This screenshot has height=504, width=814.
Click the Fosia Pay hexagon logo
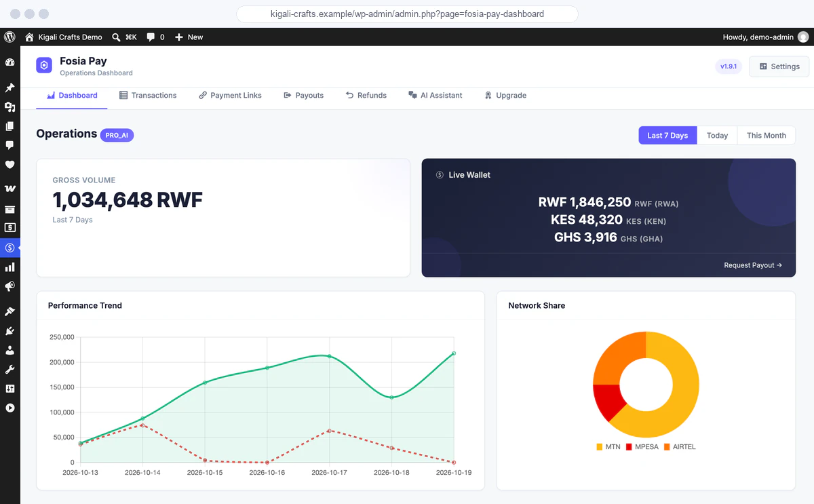44,66
